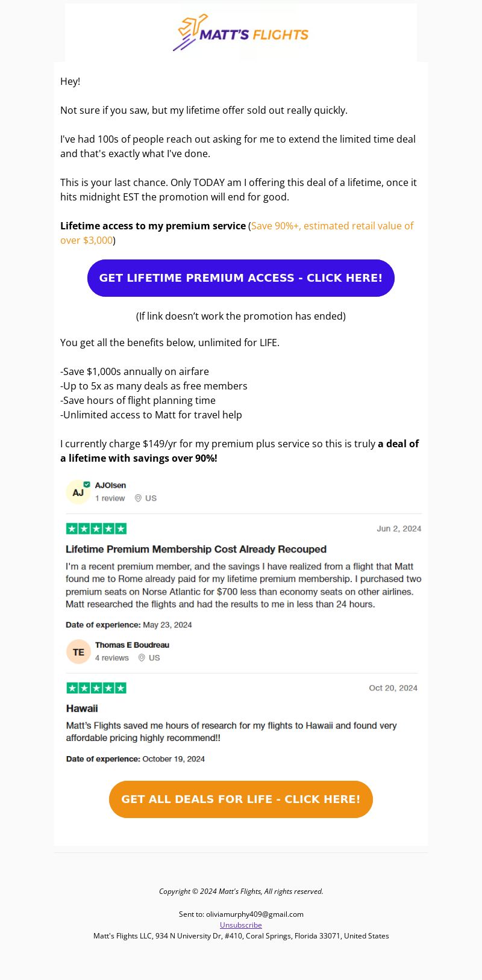Click the TE reviewer avatar

tap(78, 652)
